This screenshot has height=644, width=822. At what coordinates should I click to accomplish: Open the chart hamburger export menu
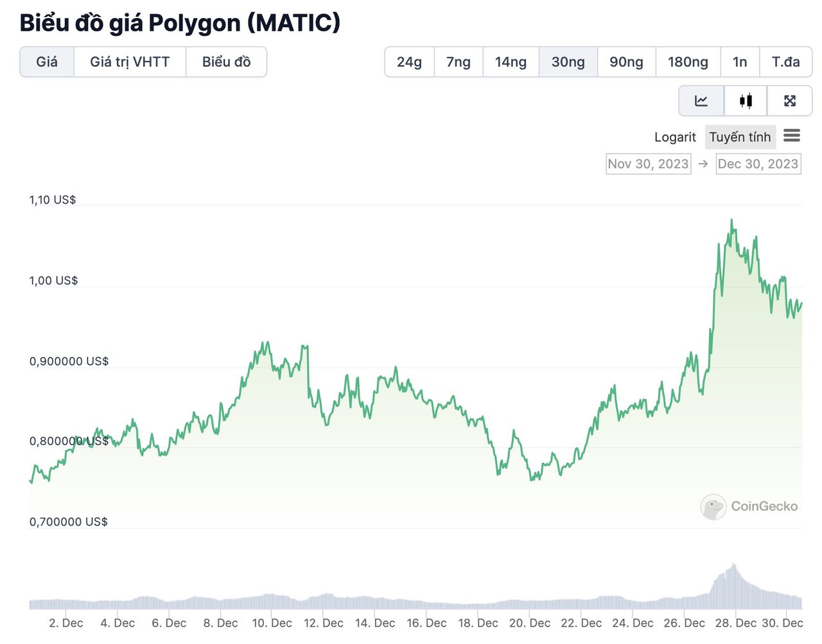(792, 135)
